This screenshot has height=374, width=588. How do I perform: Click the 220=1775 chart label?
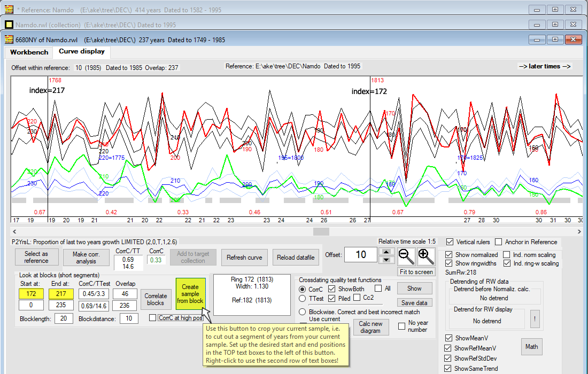pyautogui.click(x=112, y=158)
